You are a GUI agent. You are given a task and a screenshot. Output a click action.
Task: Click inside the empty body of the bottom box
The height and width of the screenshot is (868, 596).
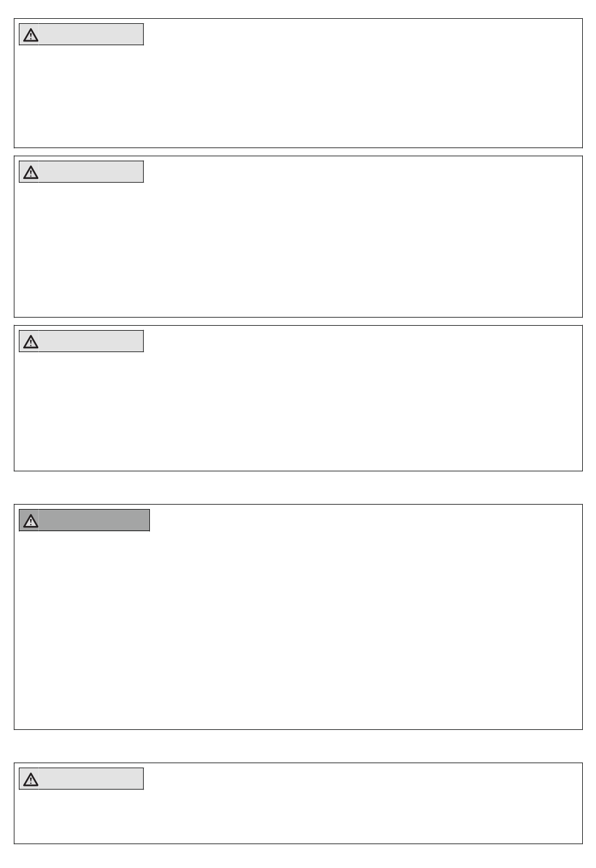pyautogui.click(x=298, y=816)
